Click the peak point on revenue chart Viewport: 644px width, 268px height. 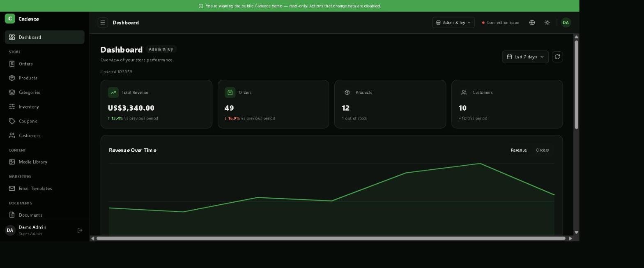tap(480, 164)
